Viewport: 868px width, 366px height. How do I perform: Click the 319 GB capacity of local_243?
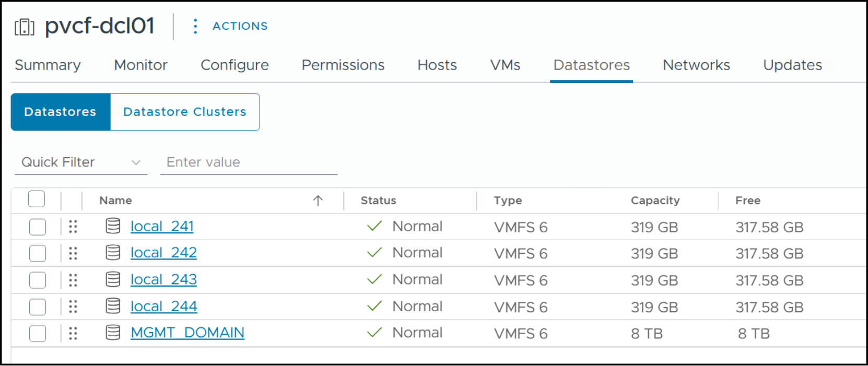click(654, 281)
